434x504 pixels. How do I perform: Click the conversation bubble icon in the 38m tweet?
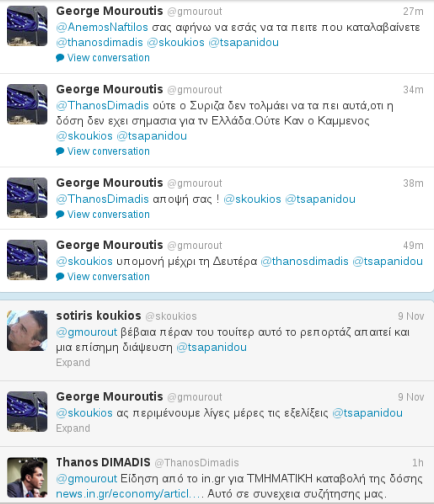click(60, 215)
